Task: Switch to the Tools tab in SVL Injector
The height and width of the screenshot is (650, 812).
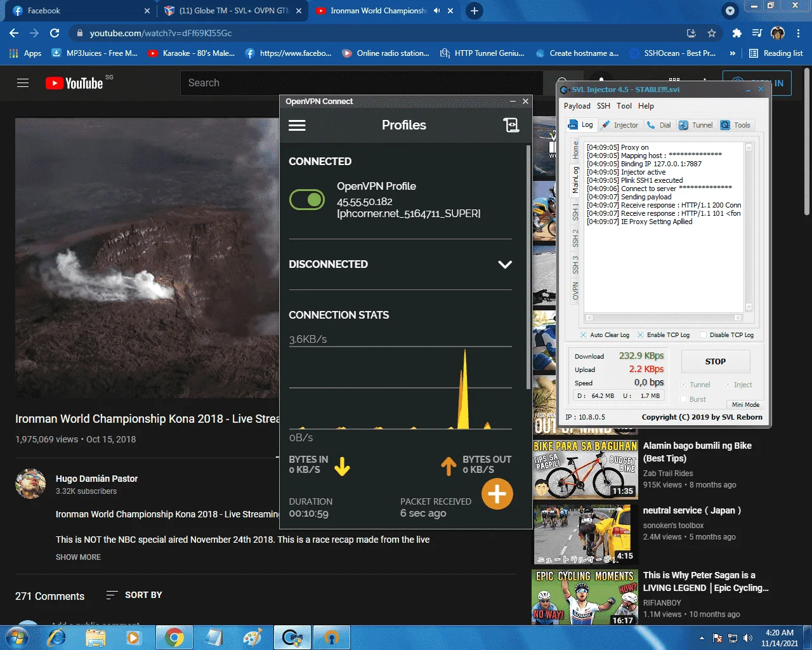Action: [x=735, y=125]
